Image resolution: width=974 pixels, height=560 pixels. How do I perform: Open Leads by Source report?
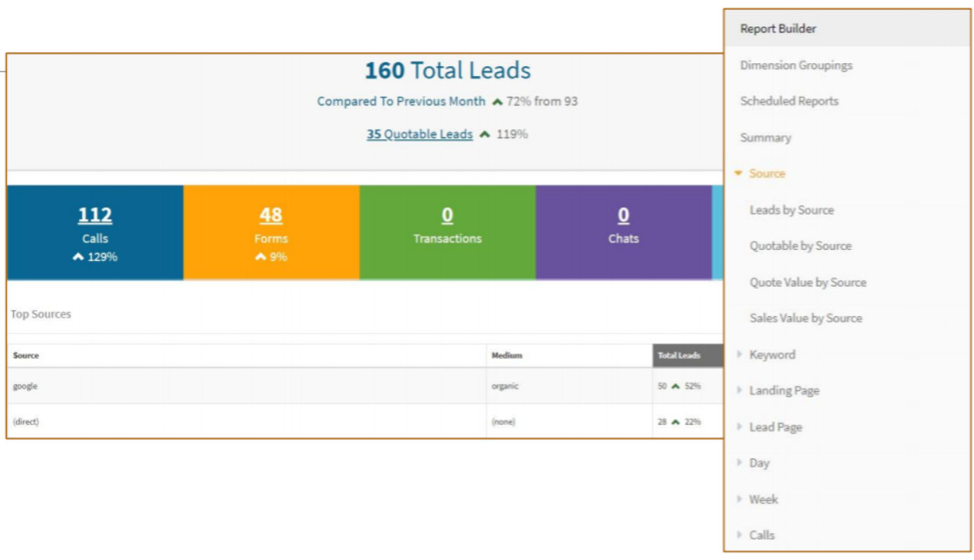(792, 210)
